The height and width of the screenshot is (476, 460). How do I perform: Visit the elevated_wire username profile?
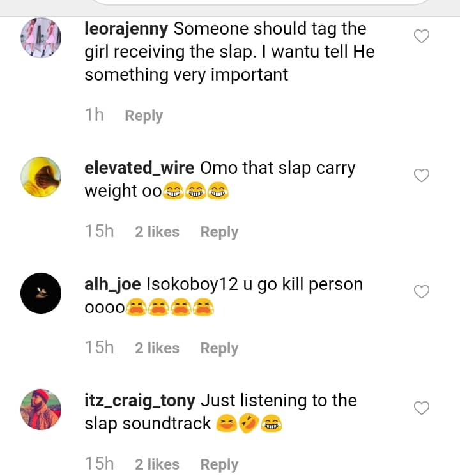(139, 168)
